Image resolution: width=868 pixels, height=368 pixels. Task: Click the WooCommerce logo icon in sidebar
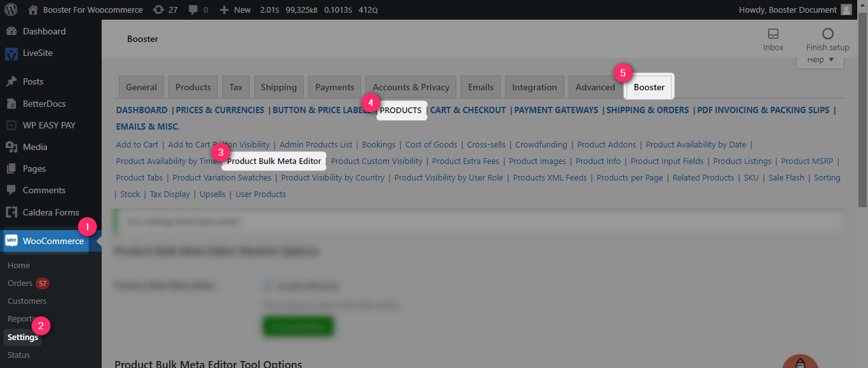pyautogui.click(x=11, y=241)
